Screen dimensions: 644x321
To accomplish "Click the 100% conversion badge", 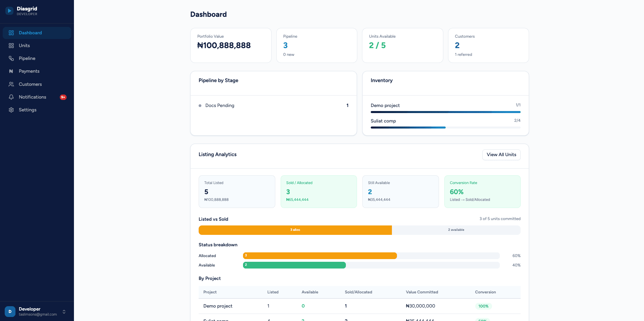I will (x=483, y=306).
